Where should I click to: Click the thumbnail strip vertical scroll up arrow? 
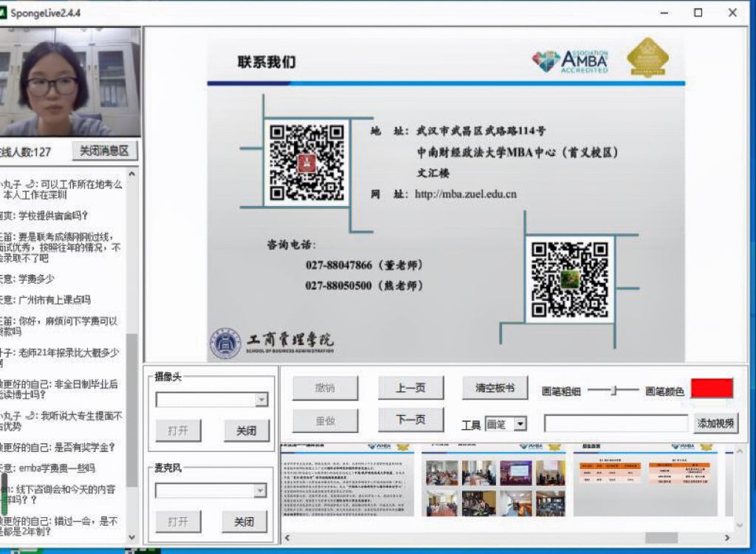(740, 451)
